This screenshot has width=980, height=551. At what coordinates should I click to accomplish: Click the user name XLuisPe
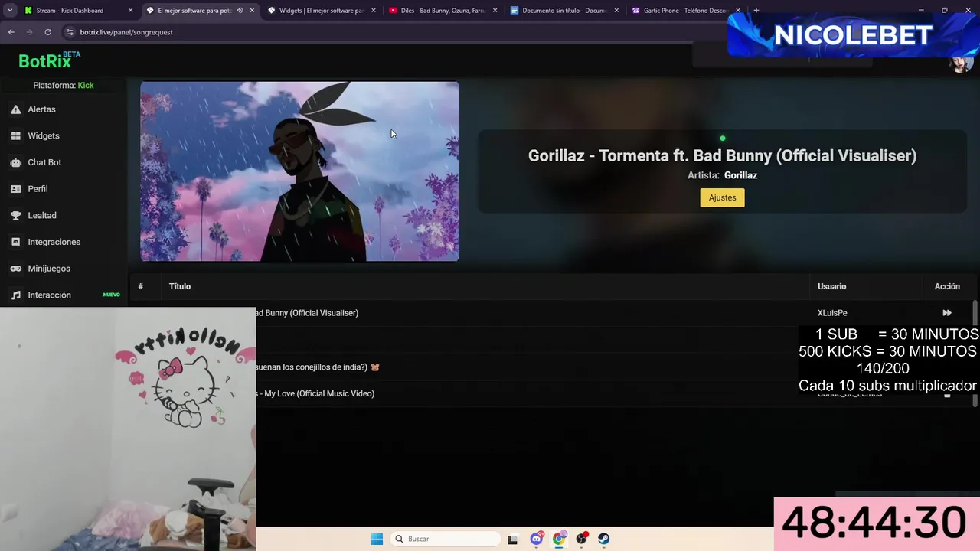[832, 313]
